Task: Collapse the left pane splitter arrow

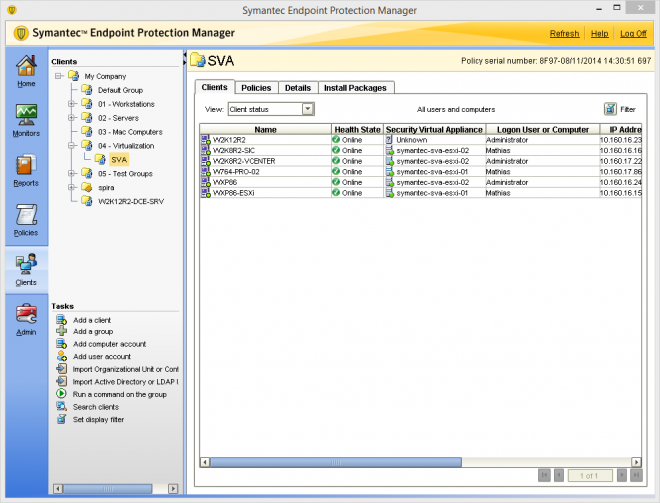Action: pos(184,54)
